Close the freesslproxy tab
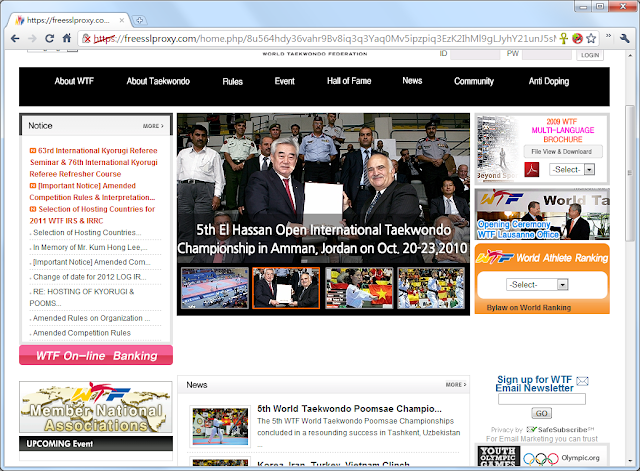The image size is (640, 471). pyautogui.click(x=122, y=20)
